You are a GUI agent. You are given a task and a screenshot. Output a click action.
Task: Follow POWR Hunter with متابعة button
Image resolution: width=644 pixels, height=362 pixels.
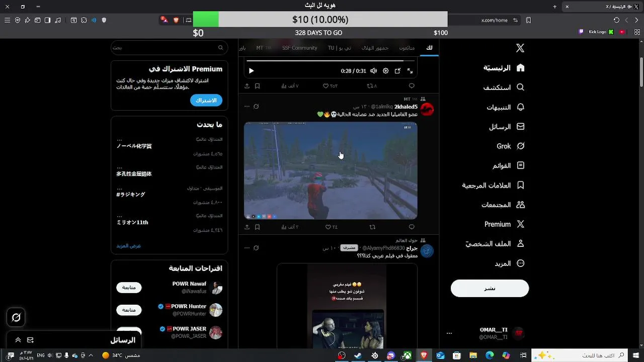click(x=129, y=310)
